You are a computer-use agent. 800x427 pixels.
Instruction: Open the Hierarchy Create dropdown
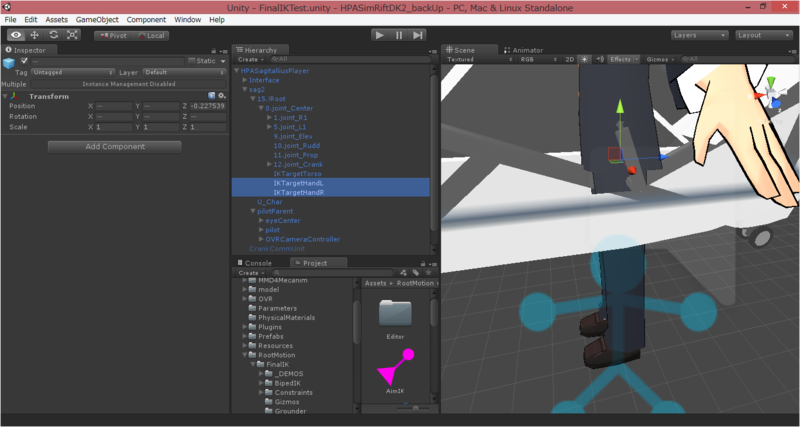(250, 60)
